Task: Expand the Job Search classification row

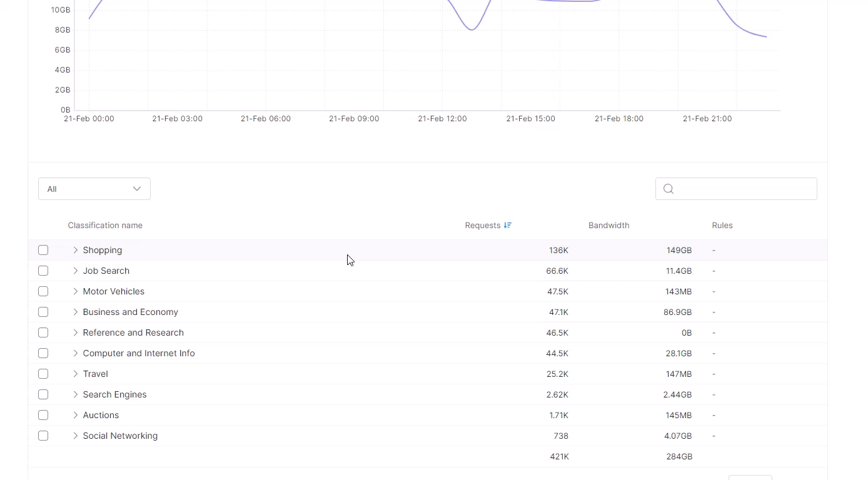Action: pos(76,271)
